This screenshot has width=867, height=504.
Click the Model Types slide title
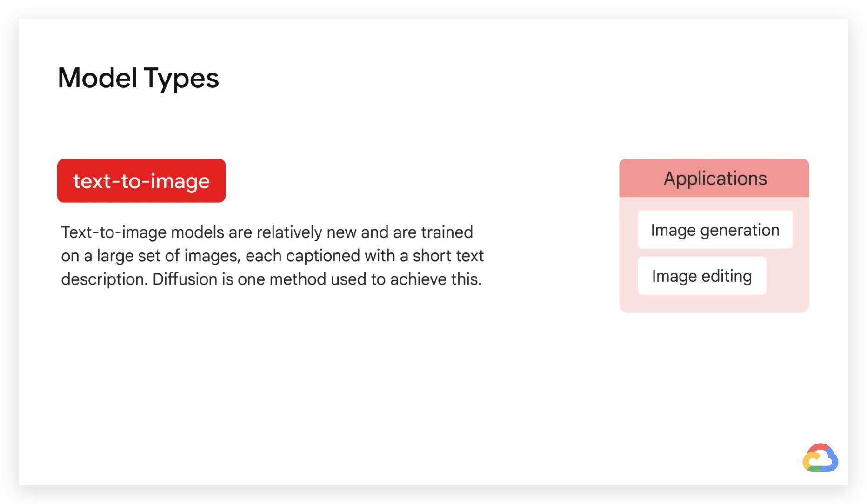pos(138,78)
